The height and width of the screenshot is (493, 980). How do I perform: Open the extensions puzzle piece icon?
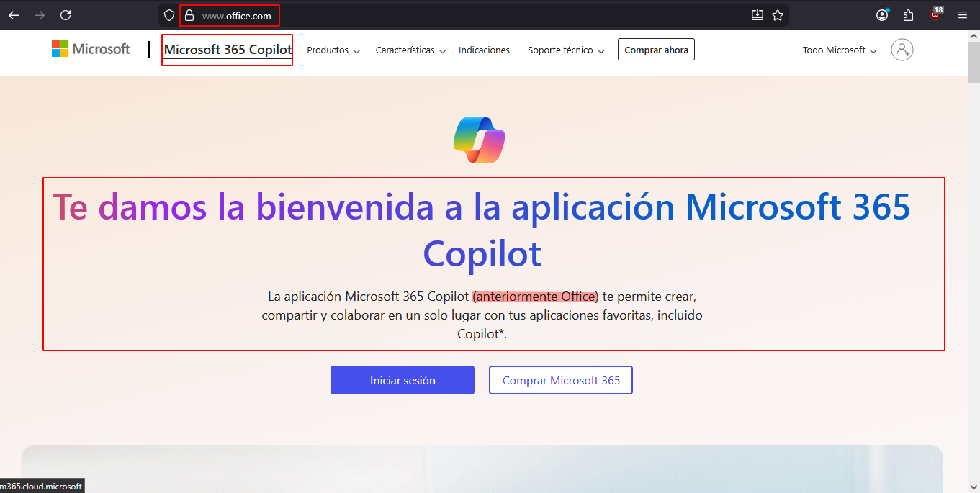point(908,15)
